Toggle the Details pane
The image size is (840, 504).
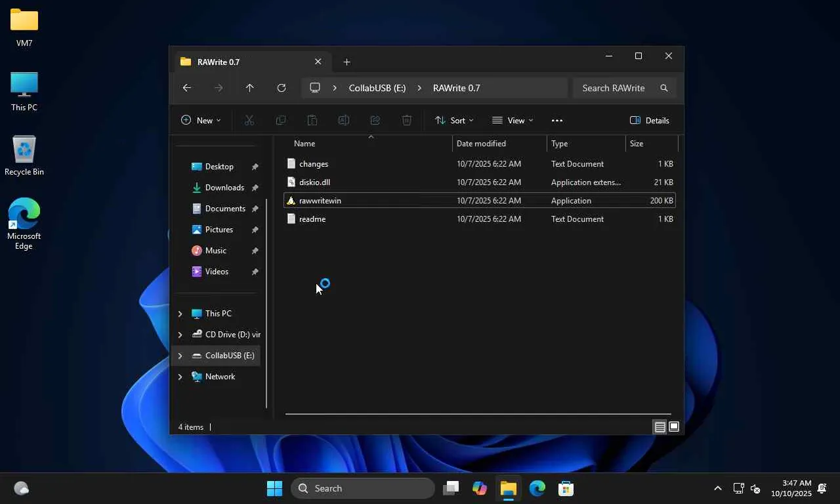pyautogui.click(x=650, y=120)
